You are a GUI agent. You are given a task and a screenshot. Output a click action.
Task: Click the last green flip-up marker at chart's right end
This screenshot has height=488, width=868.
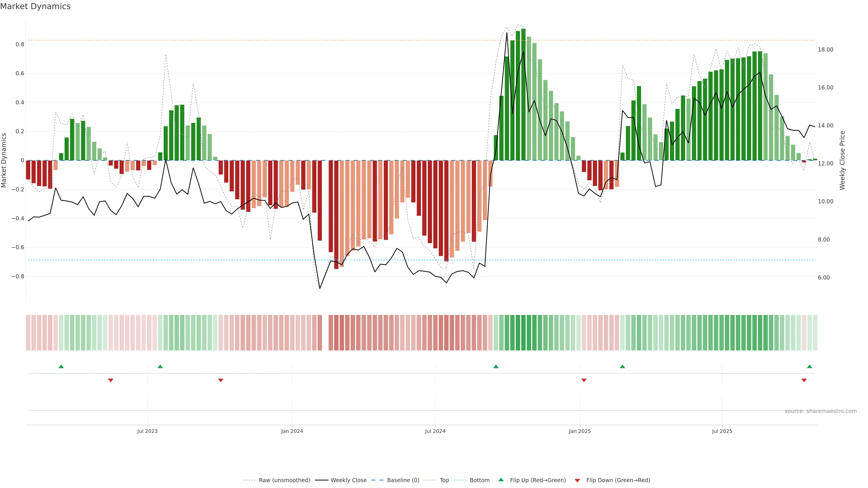[809, 366]
